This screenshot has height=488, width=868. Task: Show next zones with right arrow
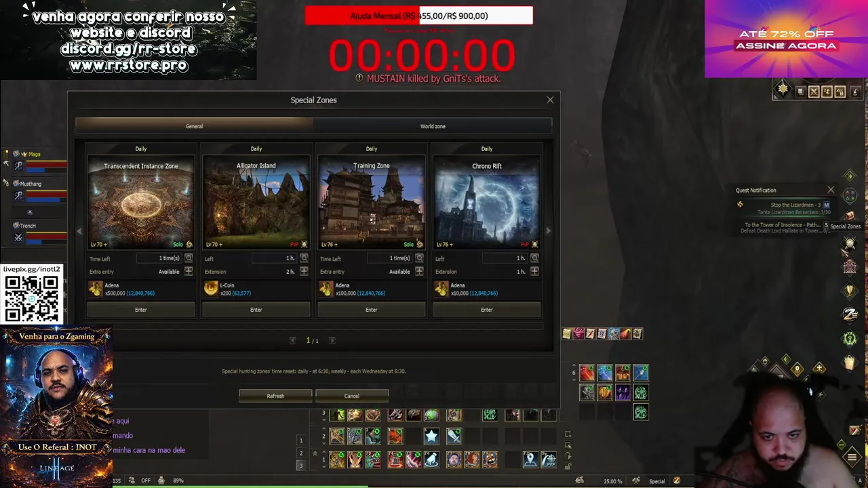pos(548,231)
